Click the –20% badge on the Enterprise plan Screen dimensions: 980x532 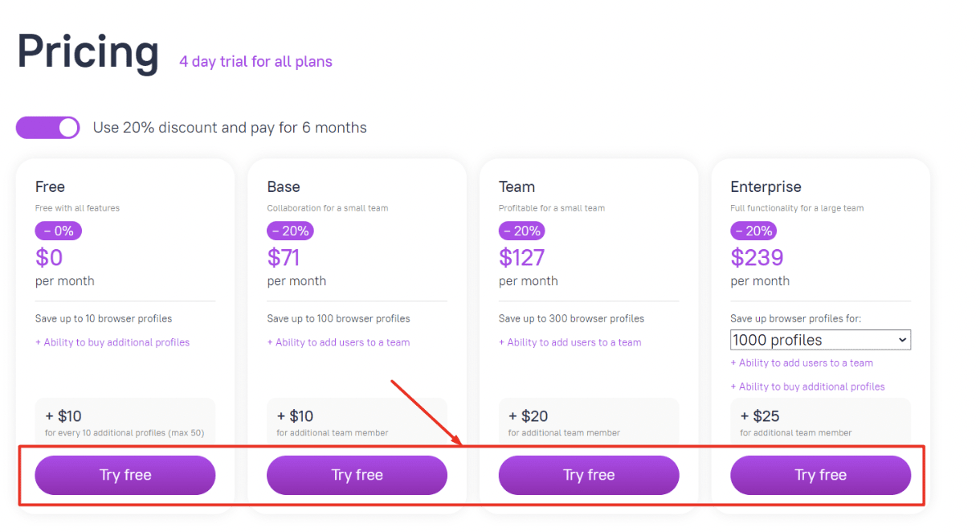click(x=753, y=231)
